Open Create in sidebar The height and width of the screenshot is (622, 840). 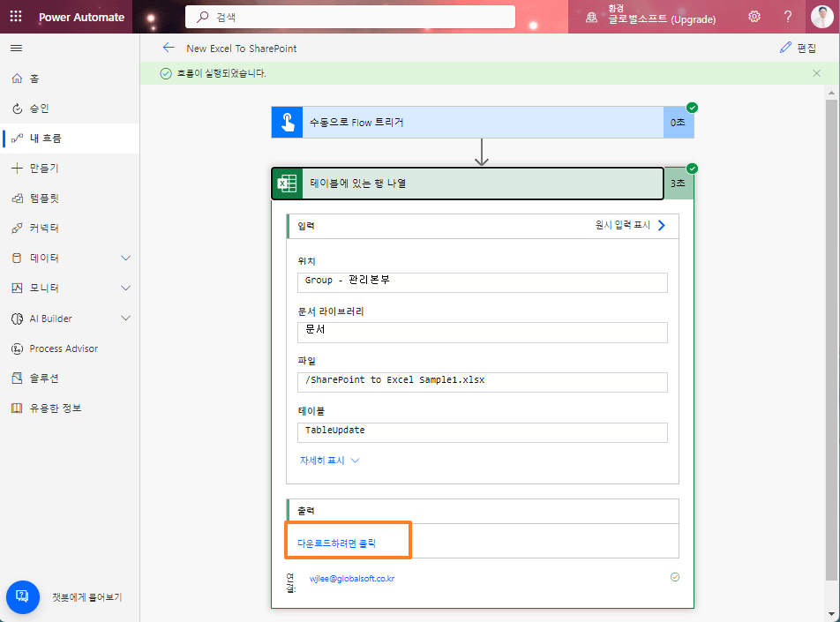point(70,169)
